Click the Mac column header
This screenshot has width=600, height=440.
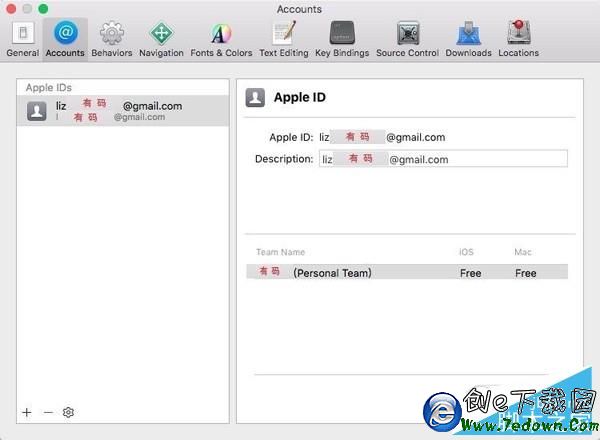tap(523, 252)
